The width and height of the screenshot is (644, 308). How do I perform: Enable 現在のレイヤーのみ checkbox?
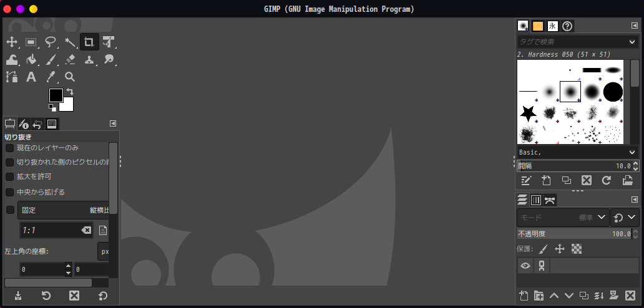coord(9,148)
